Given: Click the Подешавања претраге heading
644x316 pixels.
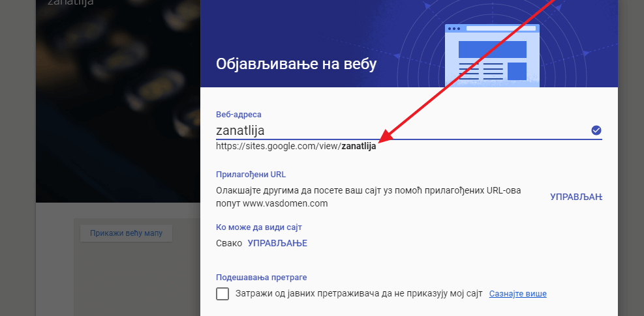Looking at the screenshot, I should pyautogui.click(x=261, y=278).
